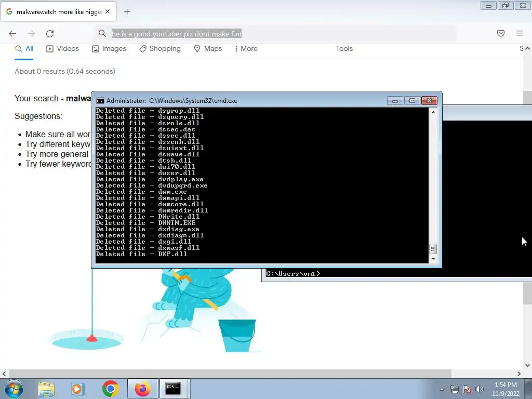This screenshot has width=532, height=399.
Task: Reload the page with the refresh icon
Action: click(50, 34)
